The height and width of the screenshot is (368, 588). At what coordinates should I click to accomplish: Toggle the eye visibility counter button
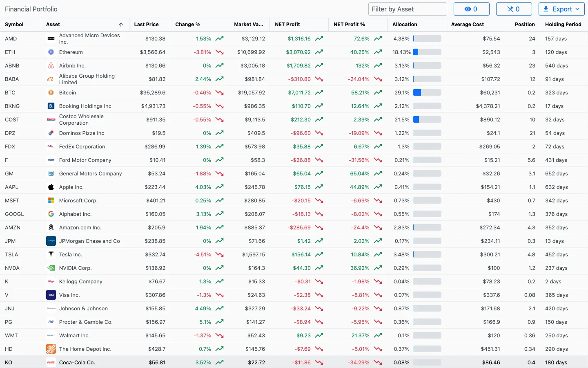pos(472,9)
